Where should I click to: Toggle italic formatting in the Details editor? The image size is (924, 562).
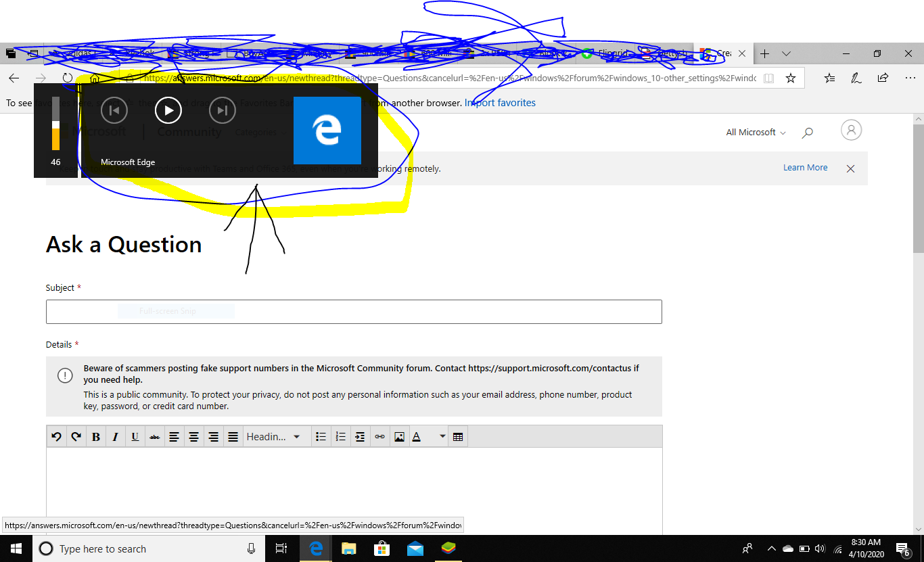pos(116,437)
